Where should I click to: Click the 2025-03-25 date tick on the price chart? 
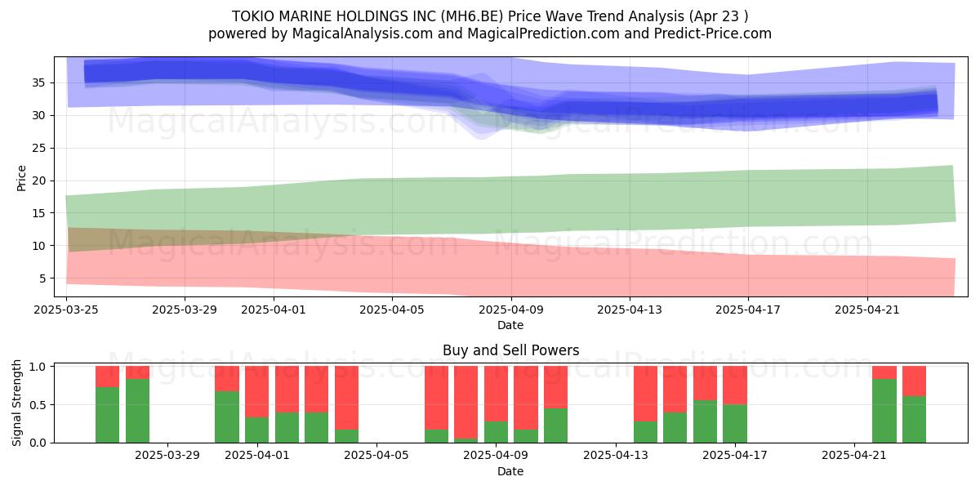pos(66,310)
